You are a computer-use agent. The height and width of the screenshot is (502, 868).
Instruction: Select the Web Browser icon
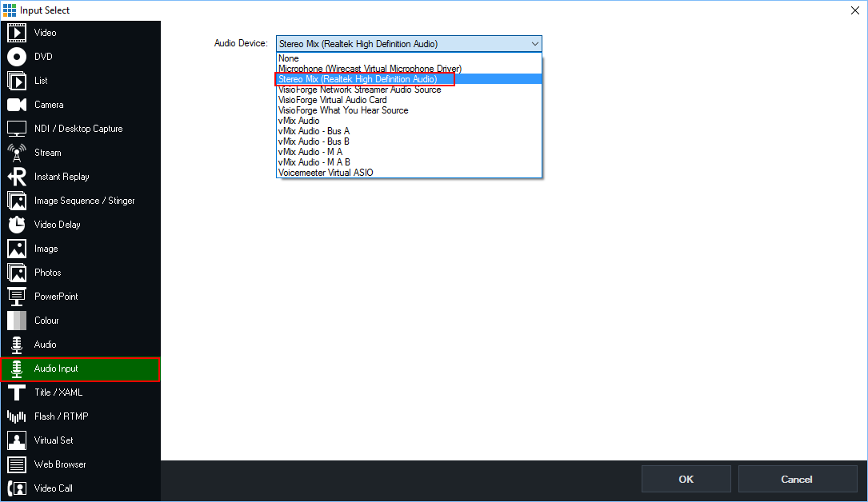click(17, 464)
